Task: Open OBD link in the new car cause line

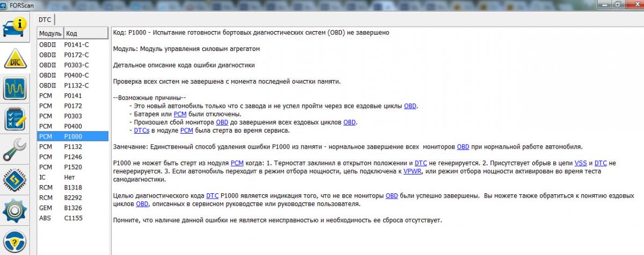Action: [410, 106]
